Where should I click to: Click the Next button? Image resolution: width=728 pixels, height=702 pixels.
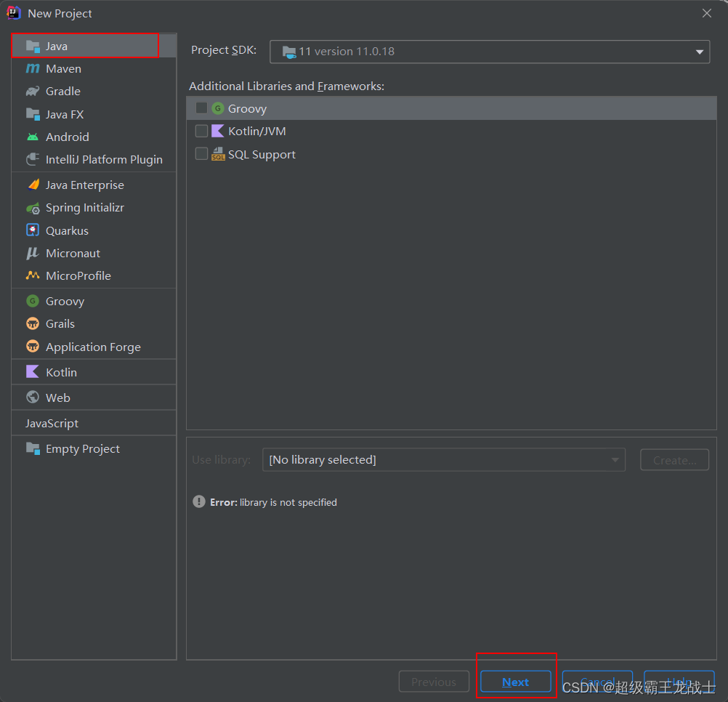[x=515, y=682]
